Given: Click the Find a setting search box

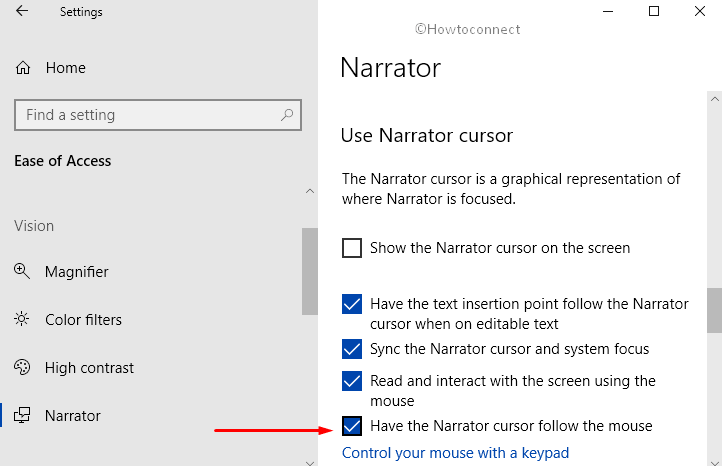Looking at the screenshot, I should coord(158,115).
